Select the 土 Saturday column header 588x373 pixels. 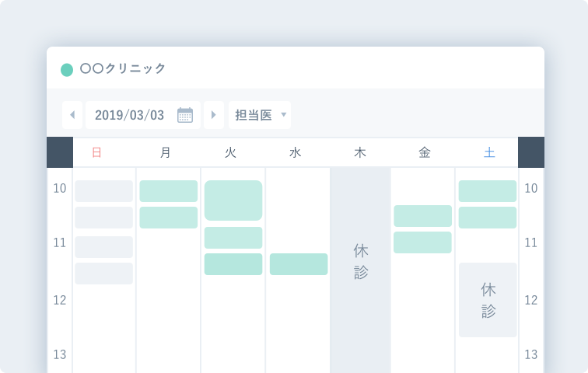489,153
